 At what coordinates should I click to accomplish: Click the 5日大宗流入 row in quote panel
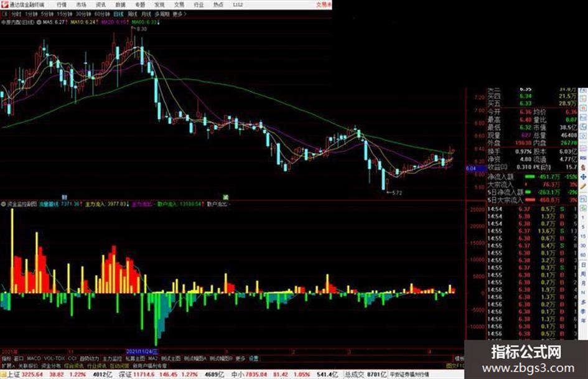pos(532,200)
